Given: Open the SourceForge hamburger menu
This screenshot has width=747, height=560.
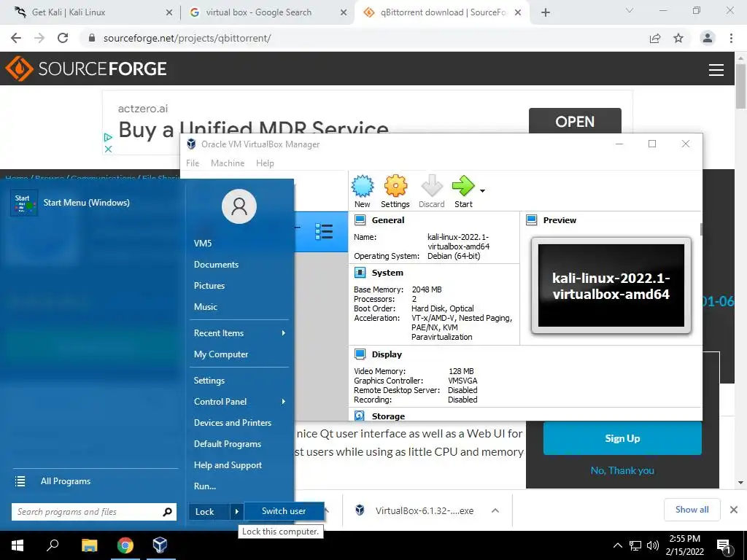Looking at the screenshot, I should click(x=716, y=70).
